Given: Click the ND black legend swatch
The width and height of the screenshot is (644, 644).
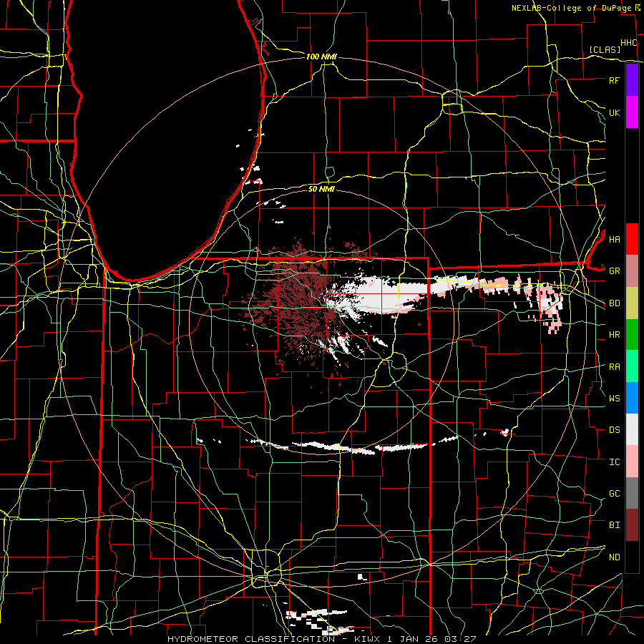Looking at the screenshot, I should click(x=632, y=557).
